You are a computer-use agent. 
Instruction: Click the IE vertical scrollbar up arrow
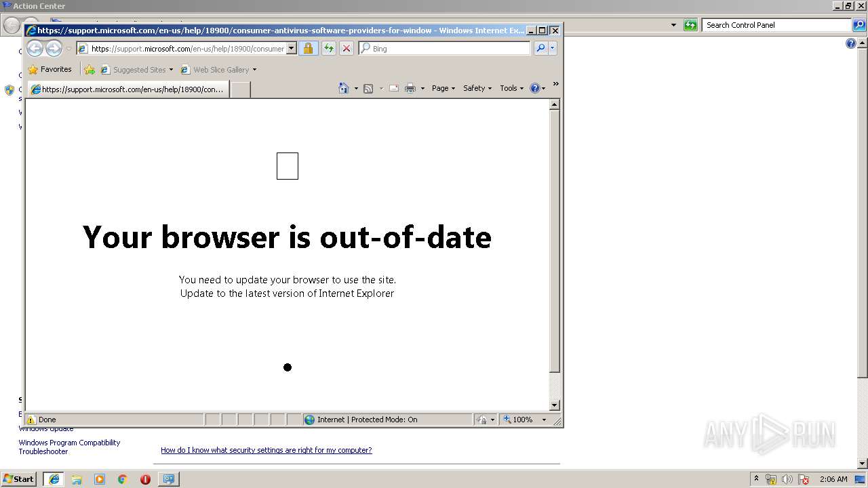point(554,105)
